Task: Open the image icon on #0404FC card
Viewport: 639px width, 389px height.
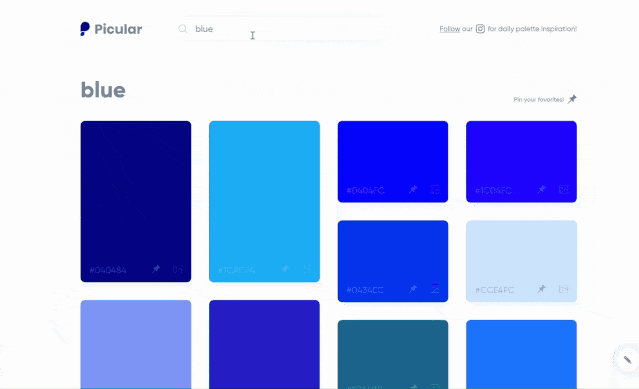Action: 435,189
